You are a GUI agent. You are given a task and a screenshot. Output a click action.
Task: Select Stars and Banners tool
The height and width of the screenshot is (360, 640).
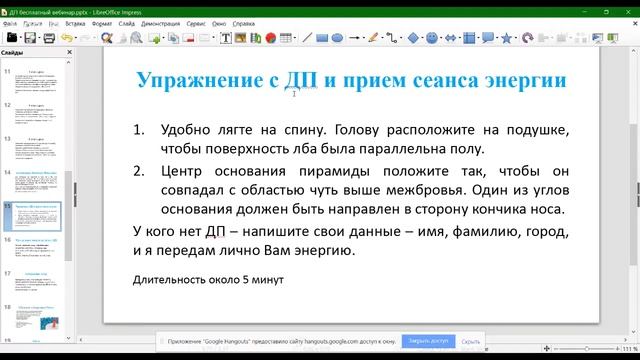tap(506, 38)
